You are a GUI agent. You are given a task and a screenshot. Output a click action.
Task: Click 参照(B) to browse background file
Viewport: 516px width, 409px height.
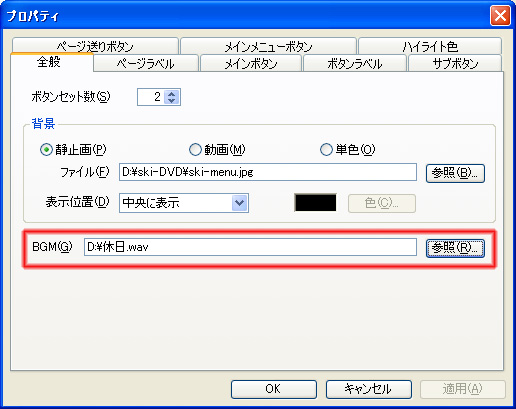(455, 173)
